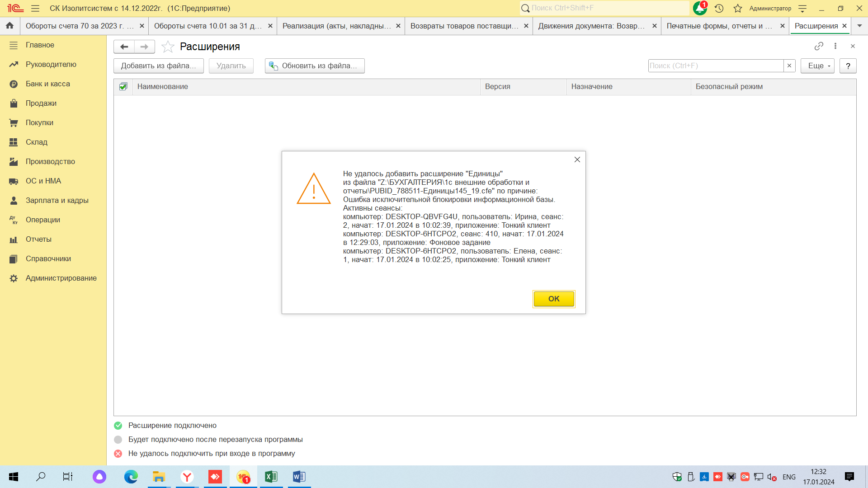This screenshot has height=488, width=868.
Task: Open Windows notification center icon
Action: pyautogui.click(x=849, y=477)
